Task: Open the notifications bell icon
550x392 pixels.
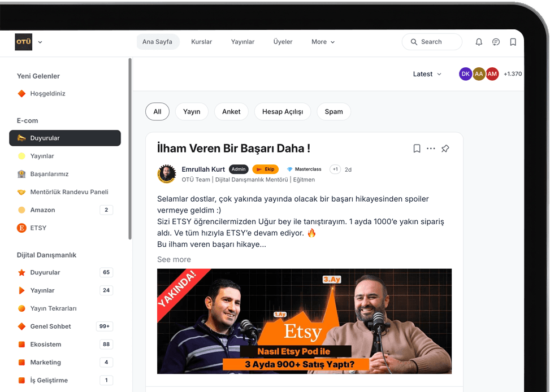Action: [x=479, y=42]
